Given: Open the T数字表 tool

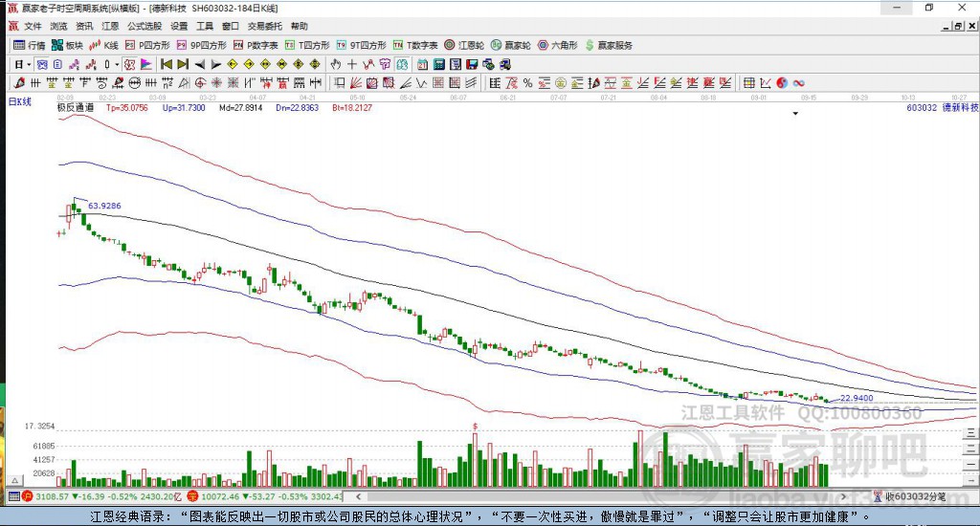Looking at the screenshot, I should click(x=415, y=45).
